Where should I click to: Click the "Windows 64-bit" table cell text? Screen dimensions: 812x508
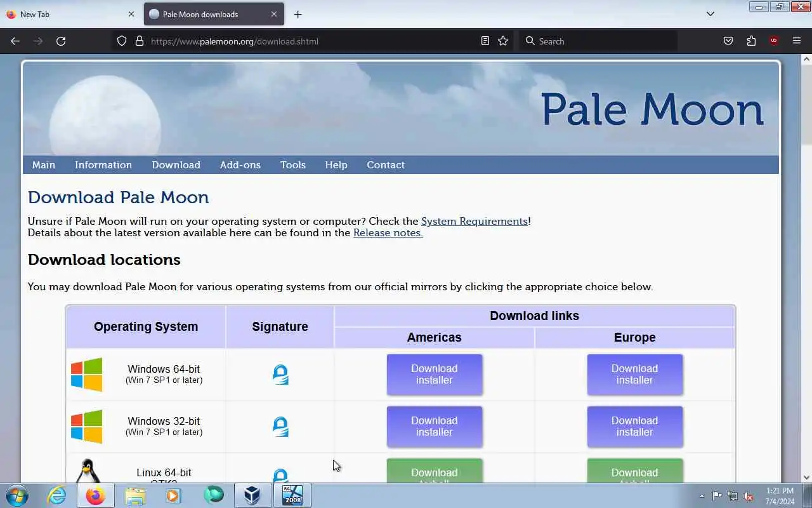pos(164,369)
